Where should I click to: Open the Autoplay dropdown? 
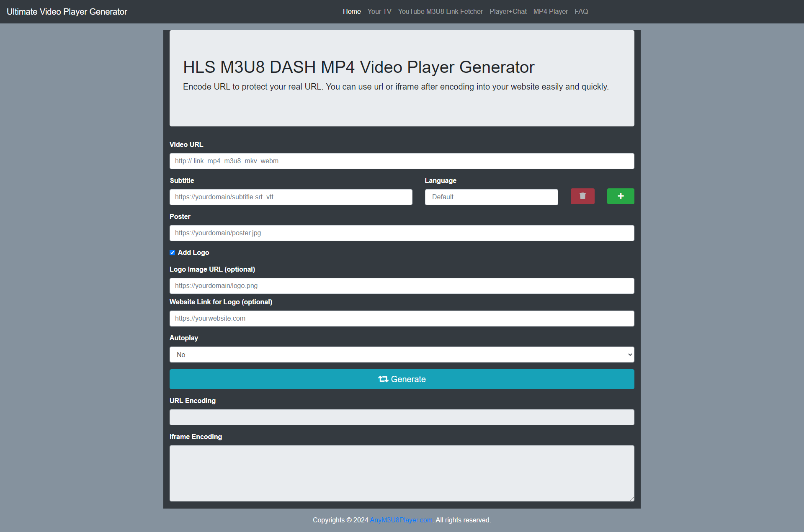coord(402,355)
